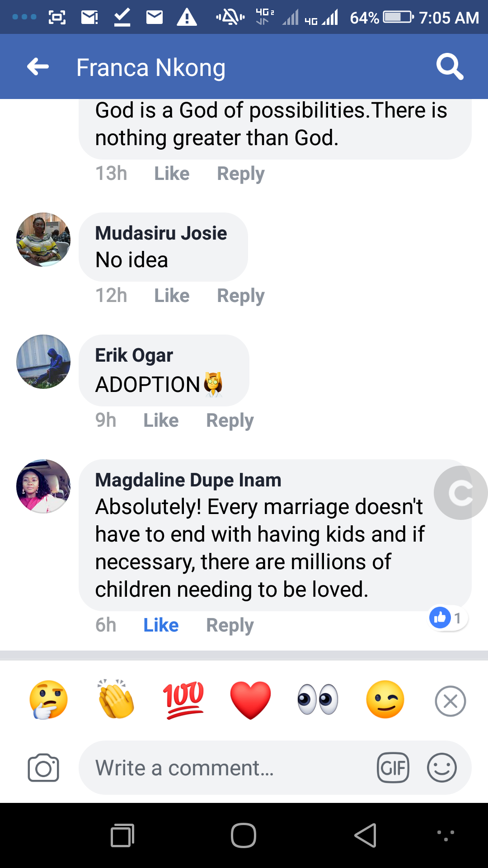Insert the thinking face emoji
The height and width of the screenshot is (868, 488).
[x=48, y=700]
